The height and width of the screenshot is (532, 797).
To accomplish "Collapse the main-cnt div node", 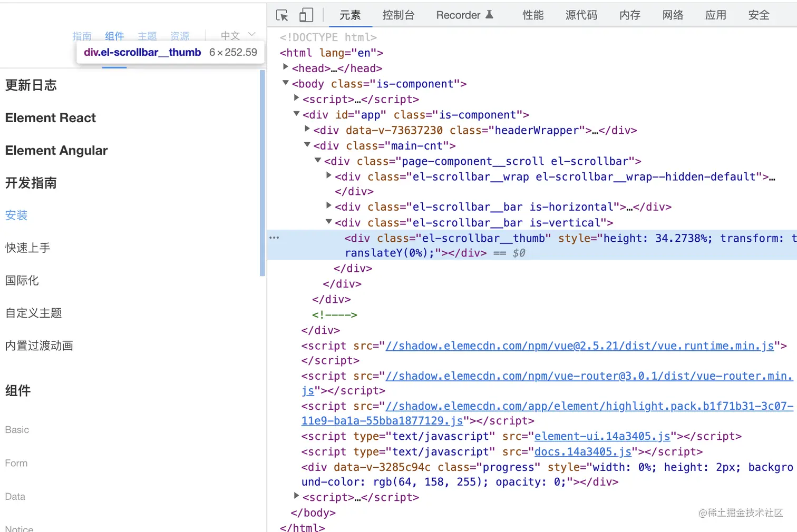I will pyautogui.click(x=307, y=144).
